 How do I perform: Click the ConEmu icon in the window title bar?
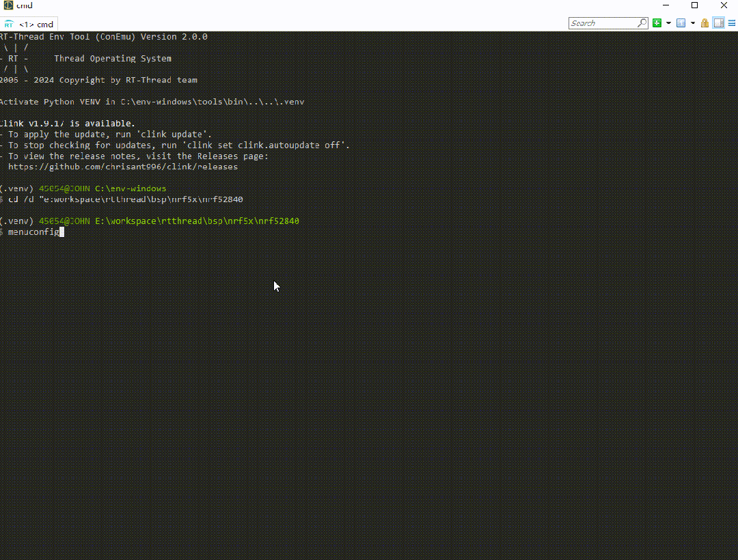(8, 5)
